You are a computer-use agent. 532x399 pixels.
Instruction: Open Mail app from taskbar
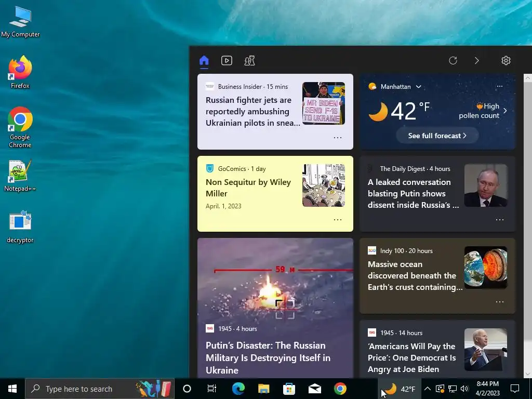[x=314, y=389]
